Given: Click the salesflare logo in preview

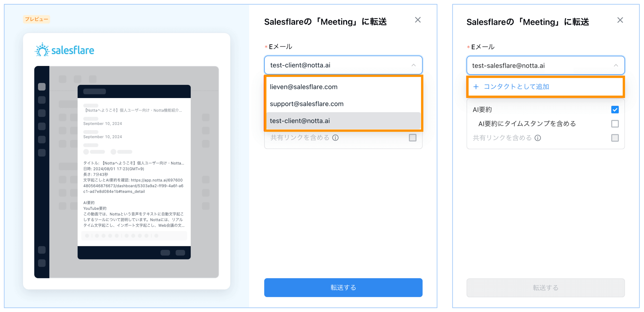Looking at the screenshot, I should 65,50.
